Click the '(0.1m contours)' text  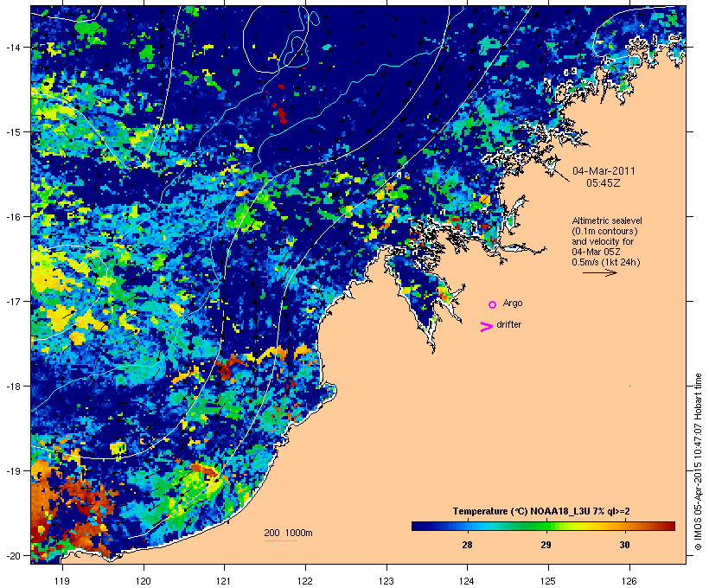tap(604, 231)
